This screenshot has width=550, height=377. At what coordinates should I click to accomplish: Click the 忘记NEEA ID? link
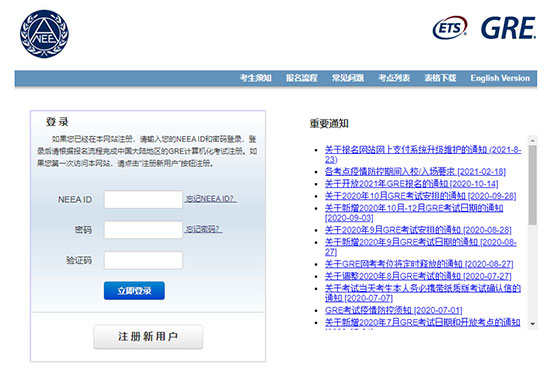[210, 199]
